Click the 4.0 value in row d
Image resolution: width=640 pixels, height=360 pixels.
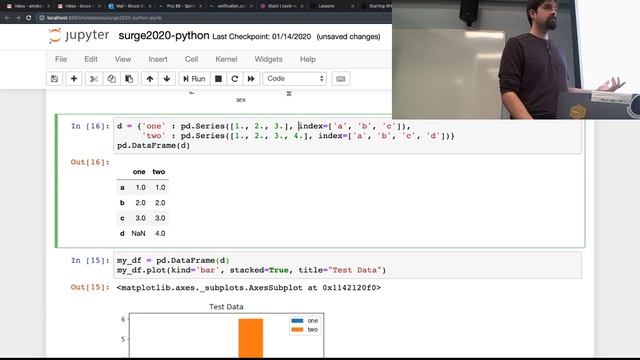coord(160,233)
